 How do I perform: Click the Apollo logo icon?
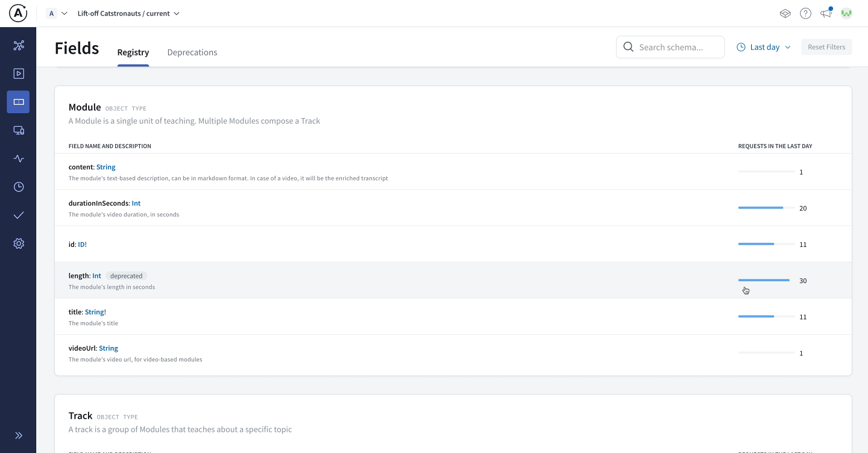click(18, 13)
